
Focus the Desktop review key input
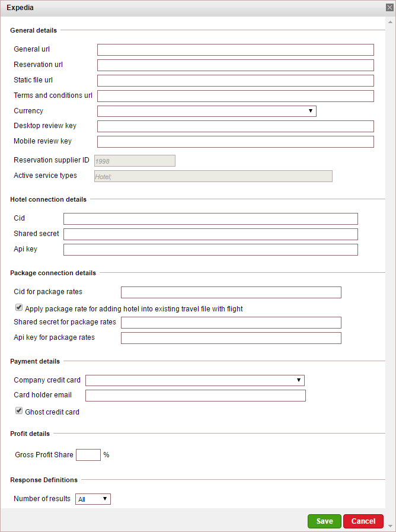click(235, 126)
